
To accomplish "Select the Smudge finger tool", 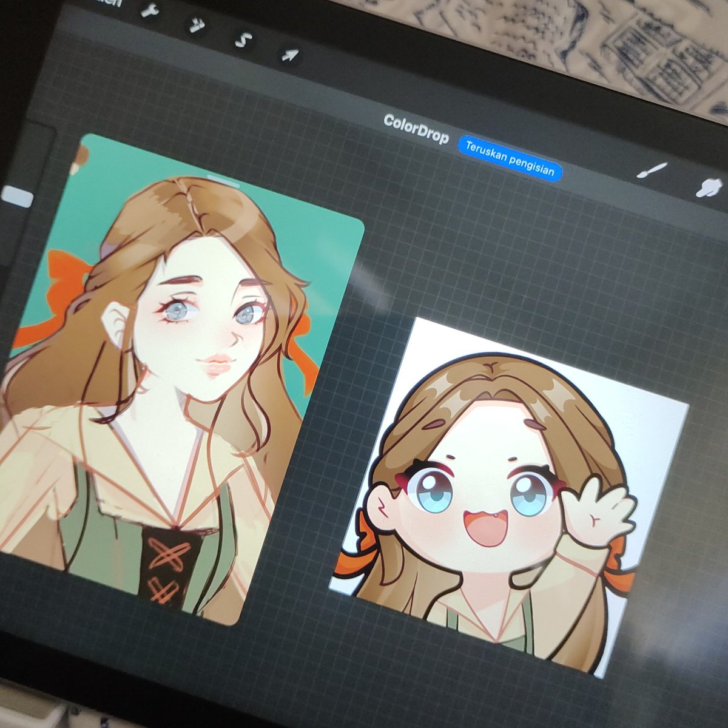I will pyautogui.click(x=709, y=189).
